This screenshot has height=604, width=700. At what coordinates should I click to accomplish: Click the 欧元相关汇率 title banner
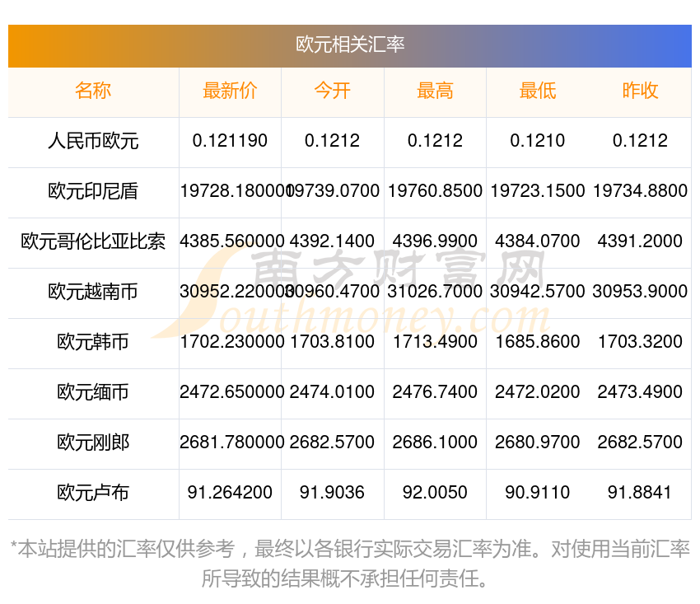coord(350,44)
